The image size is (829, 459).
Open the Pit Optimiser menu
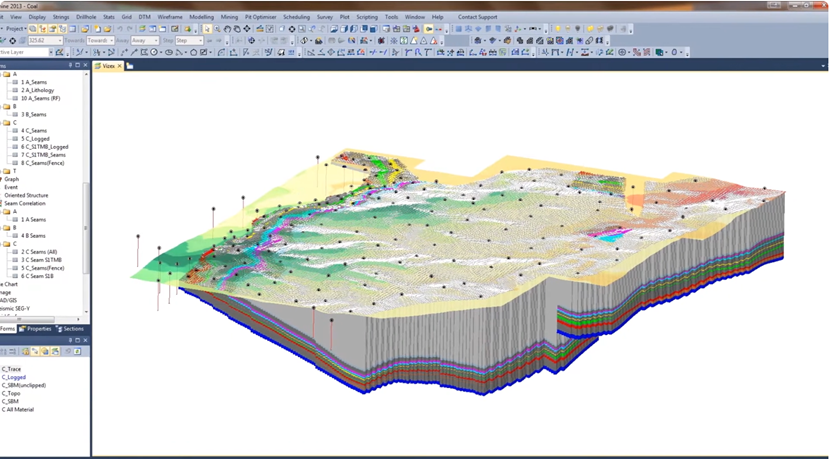click(262, 17)
